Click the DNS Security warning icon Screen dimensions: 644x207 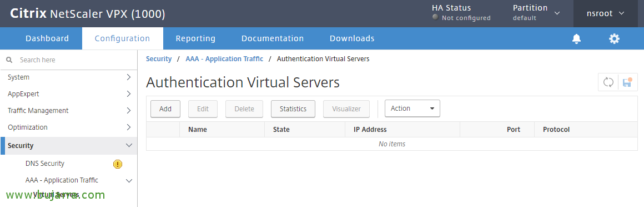coord(118,164)
